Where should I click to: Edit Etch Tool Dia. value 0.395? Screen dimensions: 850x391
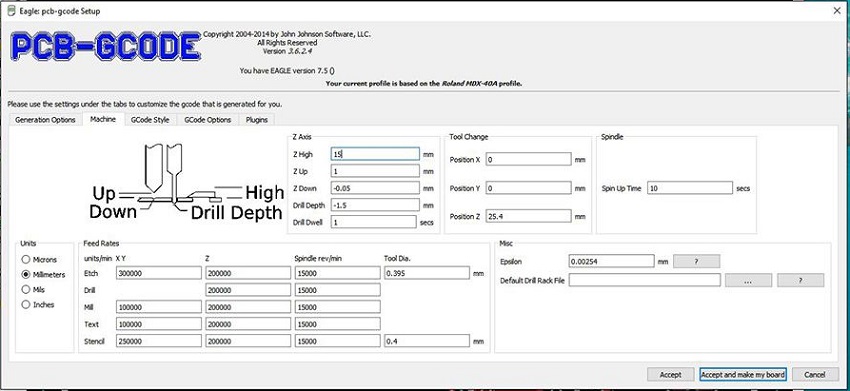click(427, 273)
